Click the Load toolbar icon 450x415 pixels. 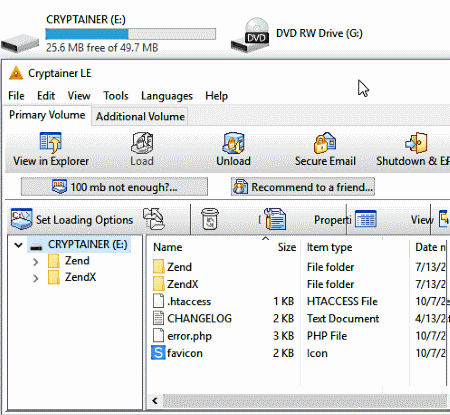pos(142,143)
